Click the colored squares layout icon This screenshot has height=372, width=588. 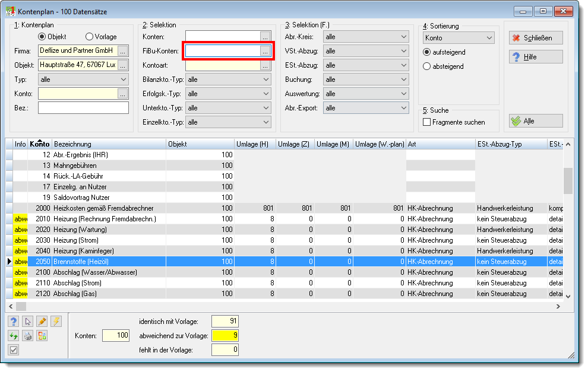click(42, 336)
